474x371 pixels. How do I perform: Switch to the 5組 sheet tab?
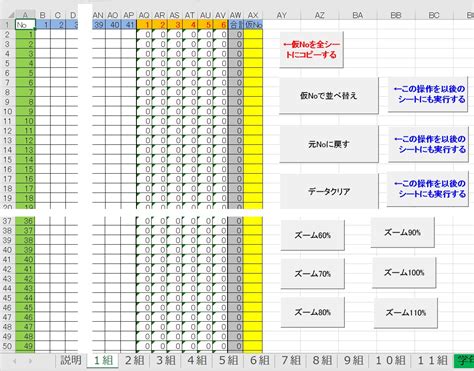[x=228, y=360]
